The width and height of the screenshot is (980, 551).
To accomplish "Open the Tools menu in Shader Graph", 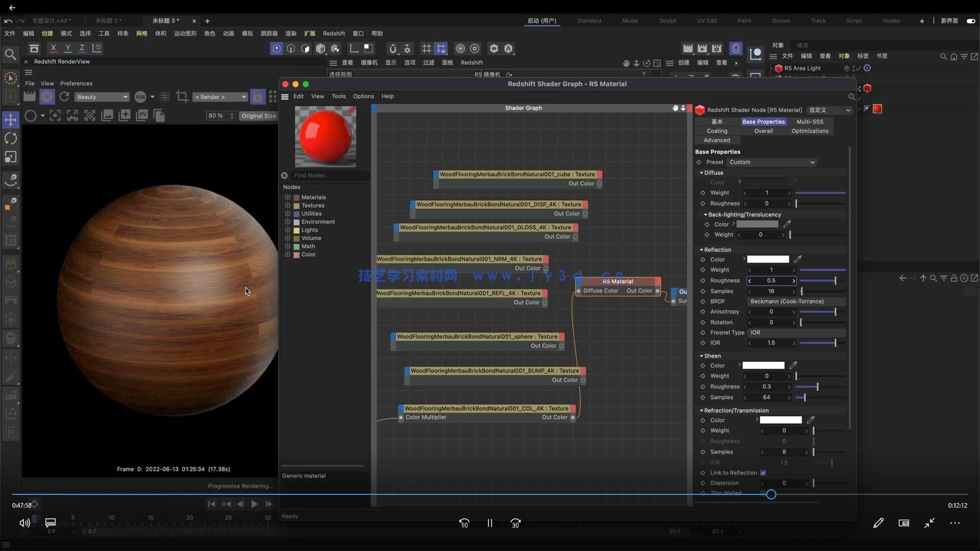I will [338, 96].
